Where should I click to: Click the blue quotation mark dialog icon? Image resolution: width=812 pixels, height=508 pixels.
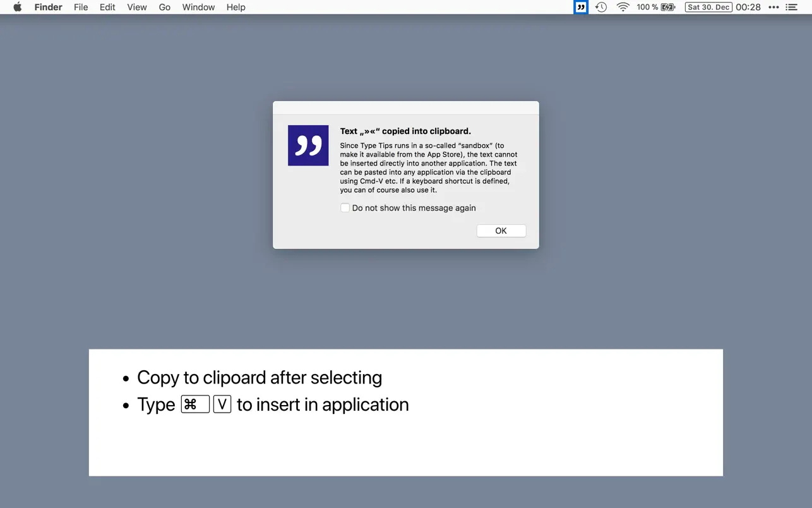click(307, 145)
